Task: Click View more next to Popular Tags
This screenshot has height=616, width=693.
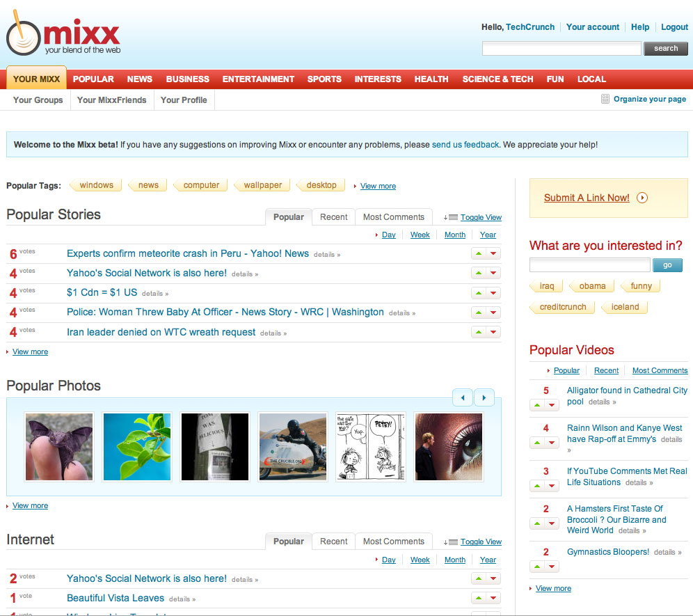Action: tap(378, 186)
